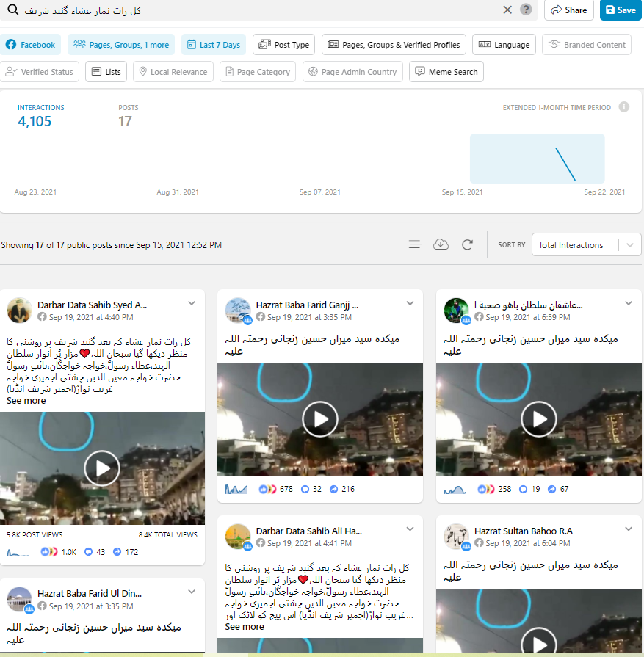Toggle the Verified Status filter
Viewport: 644px width, 657px height.
[x=40, y=72]
